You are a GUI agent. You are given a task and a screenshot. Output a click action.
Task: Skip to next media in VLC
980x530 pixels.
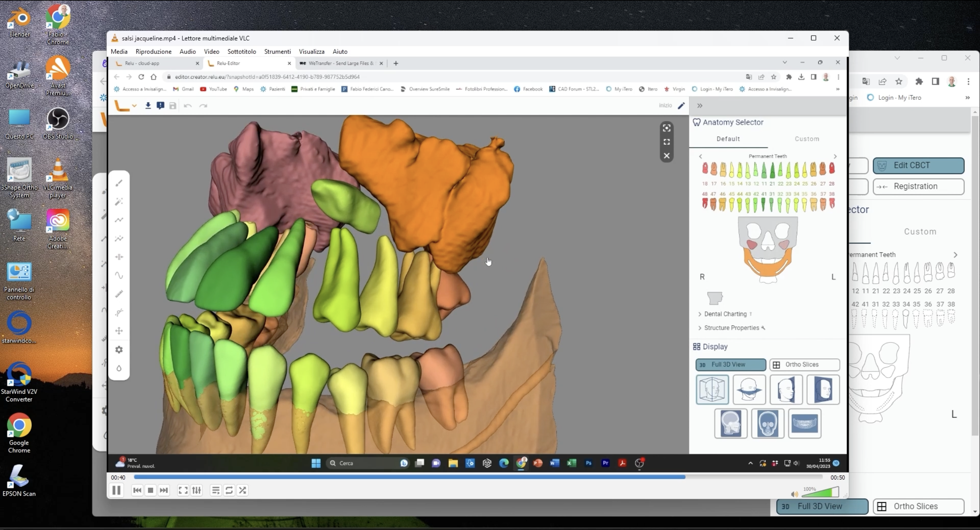[164, 490]
